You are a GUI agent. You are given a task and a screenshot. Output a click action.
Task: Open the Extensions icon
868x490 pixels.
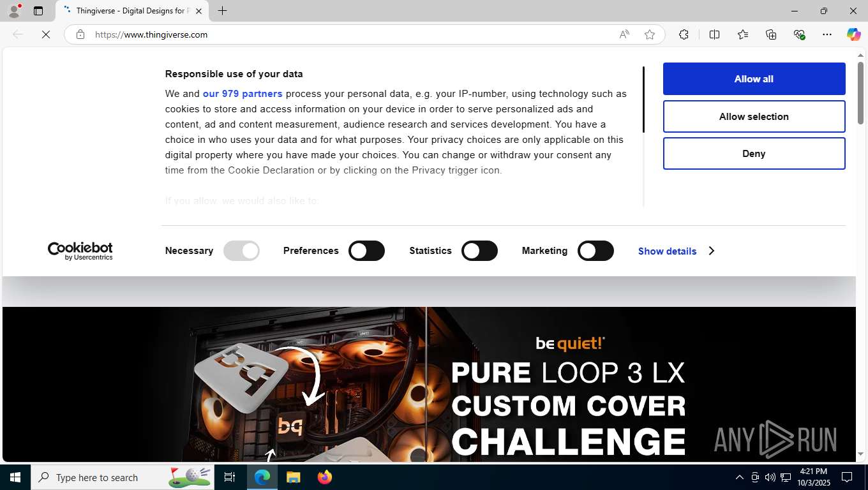(684, 34)
